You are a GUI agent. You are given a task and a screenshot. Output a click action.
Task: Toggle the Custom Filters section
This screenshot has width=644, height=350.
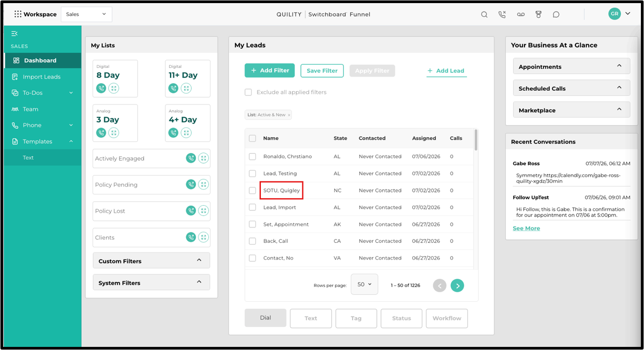151,261
